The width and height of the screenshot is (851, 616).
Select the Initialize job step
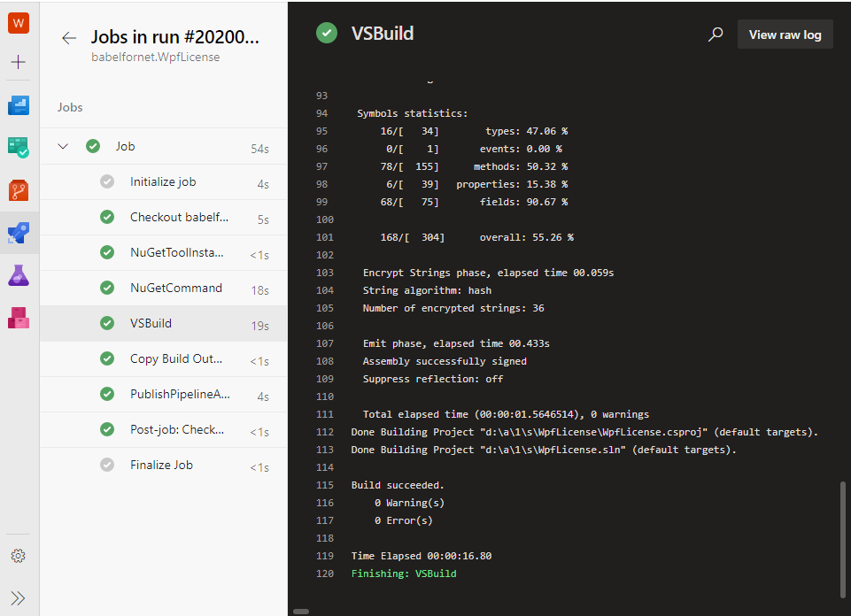point(163,182)
